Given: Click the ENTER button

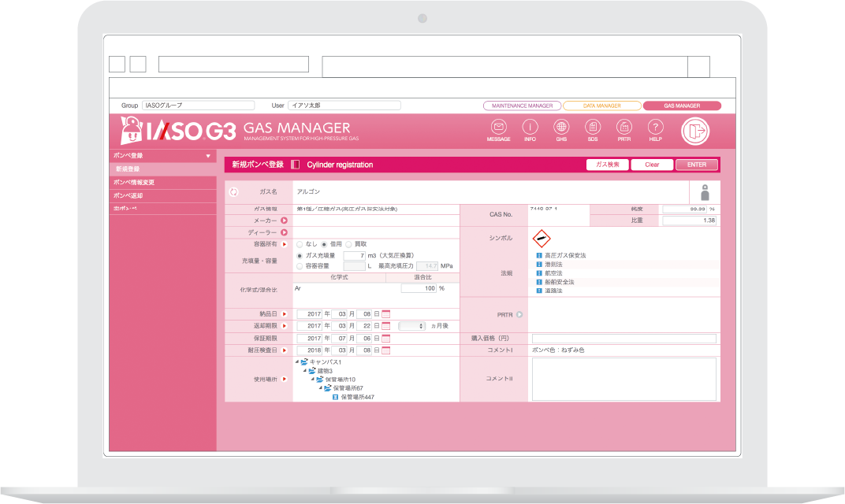Looking at the screenshot, I should click(696, 165).
